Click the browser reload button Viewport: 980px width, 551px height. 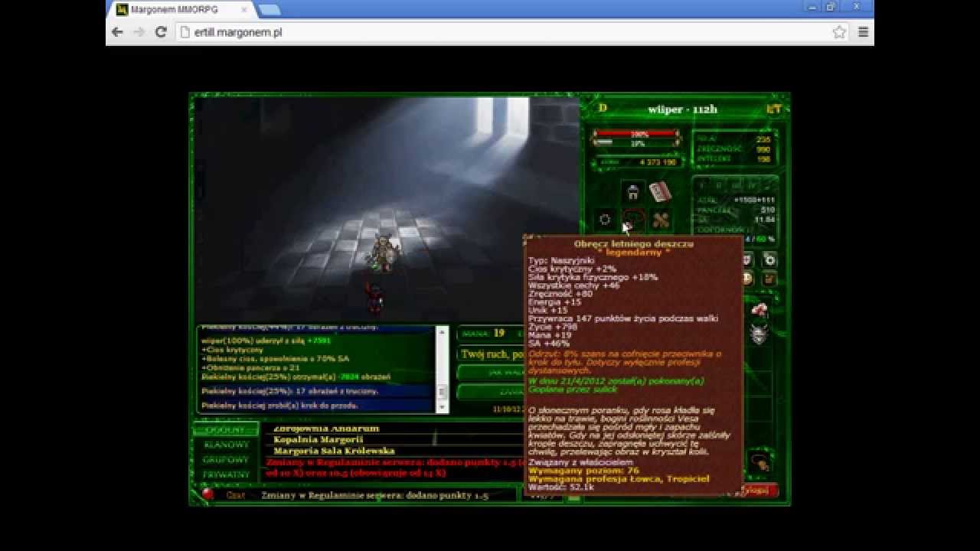[x=161, y=32]
